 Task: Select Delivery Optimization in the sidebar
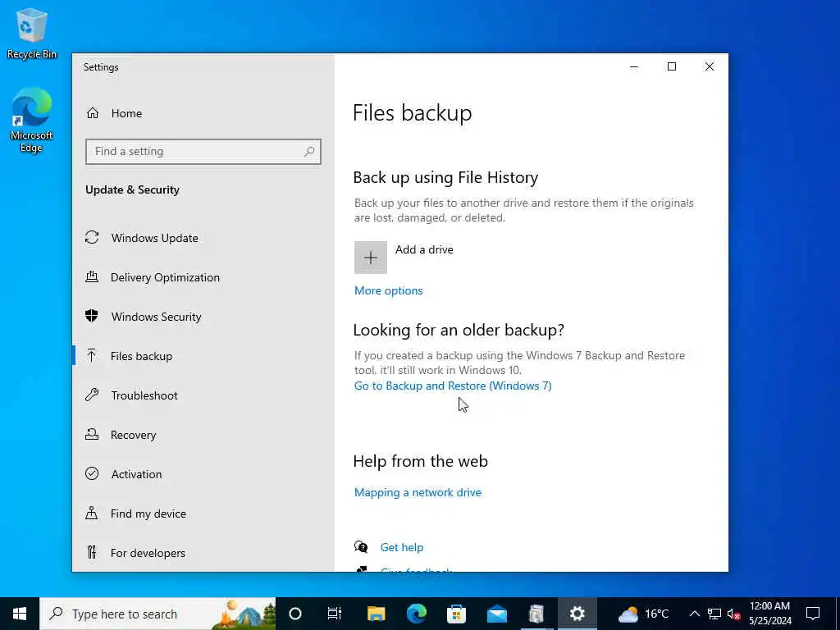click(165, 277)
